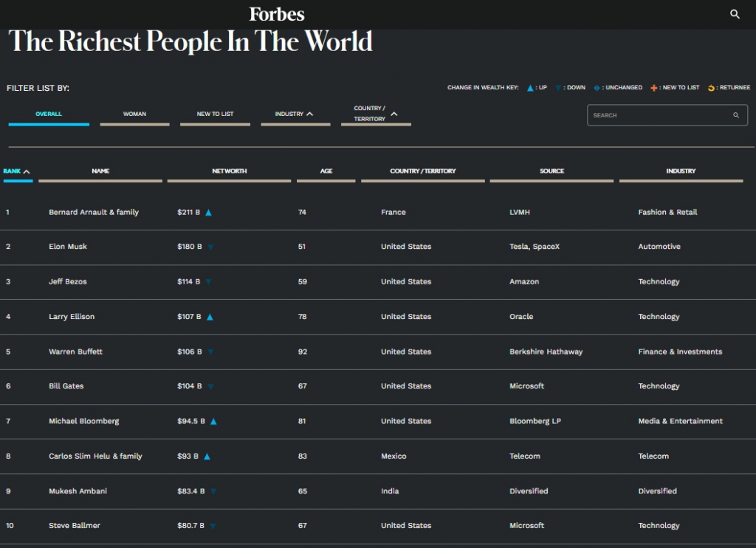Click the age 92 cell

click(x=302, y=352)
